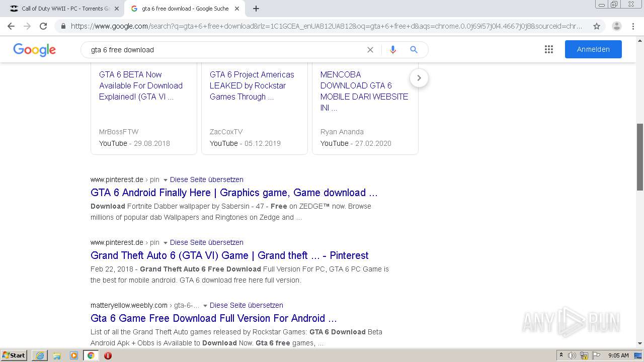Viewport: 644px width, 362px height.
Task: Translate first Pinterest result page
Action: tap(207, 179)
